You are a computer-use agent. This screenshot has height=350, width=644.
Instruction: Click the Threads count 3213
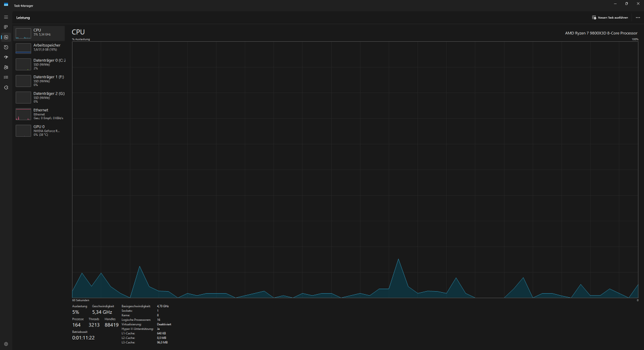pyautogui.click(x=94, y=325)
